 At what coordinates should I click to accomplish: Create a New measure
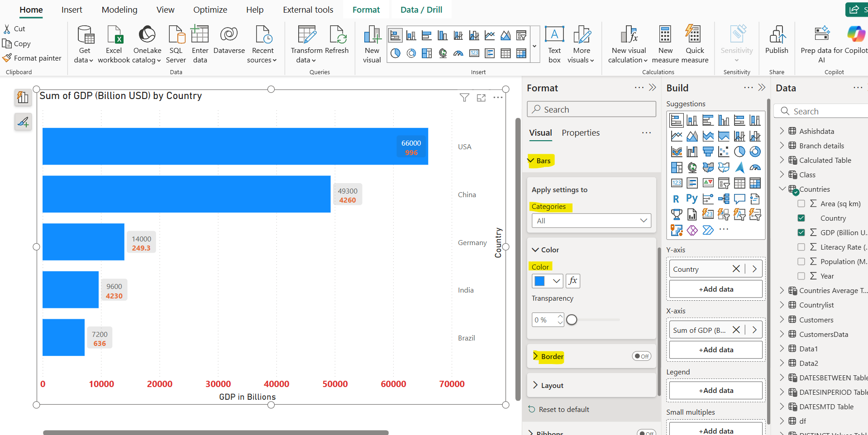(665, 43)
